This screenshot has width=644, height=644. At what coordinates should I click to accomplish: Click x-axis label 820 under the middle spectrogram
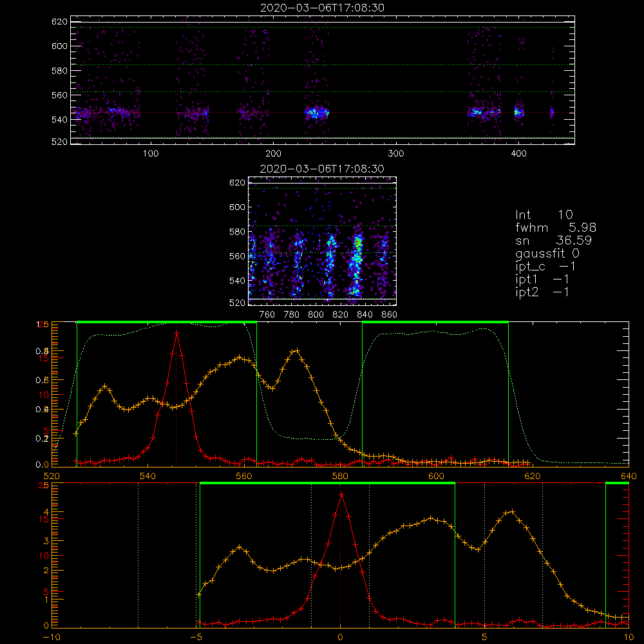point(341,315)
